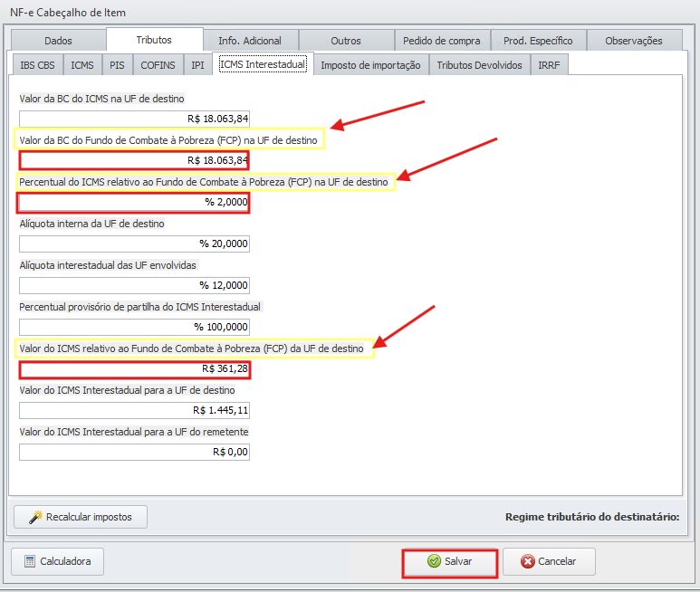Click the Valor da BC do ICMS field
Viewport: 700px width, 592px height.
pyautogui.click(x=134, y=119)
